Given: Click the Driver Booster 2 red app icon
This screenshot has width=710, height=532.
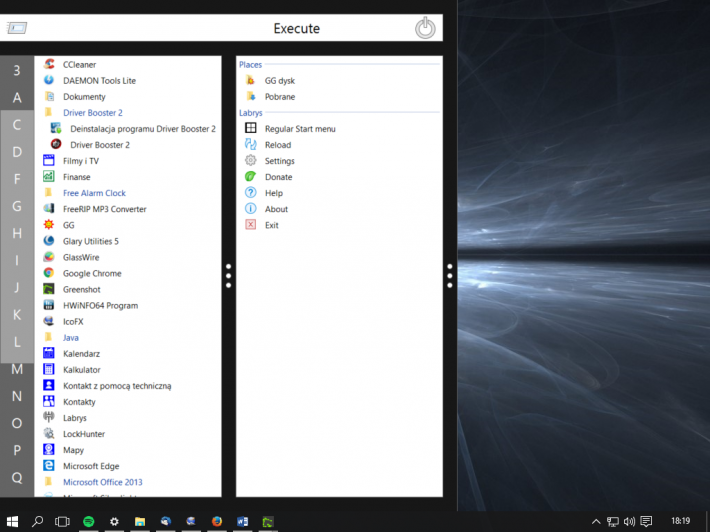Looking at the screenshot, I should point(56,144).
